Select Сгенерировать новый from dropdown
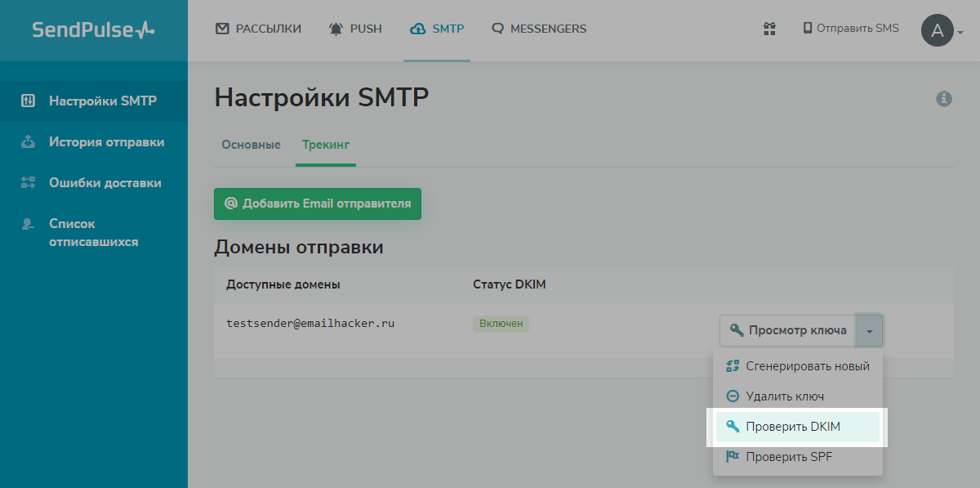Viewport: 980px width, 488px height. point(797,366)
